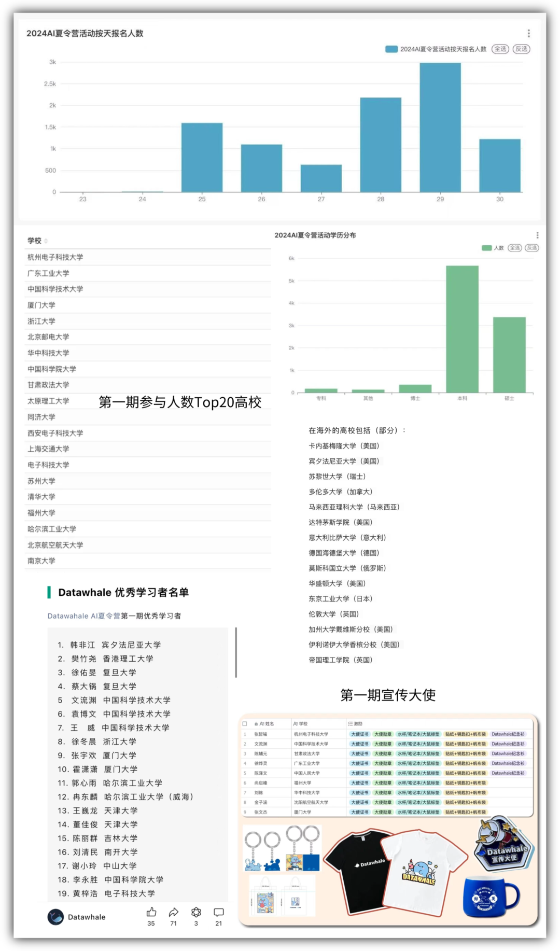Click 沈阳航空航天大学 in the ambassador table
560x951 pixels.
[x=311, y=802]
